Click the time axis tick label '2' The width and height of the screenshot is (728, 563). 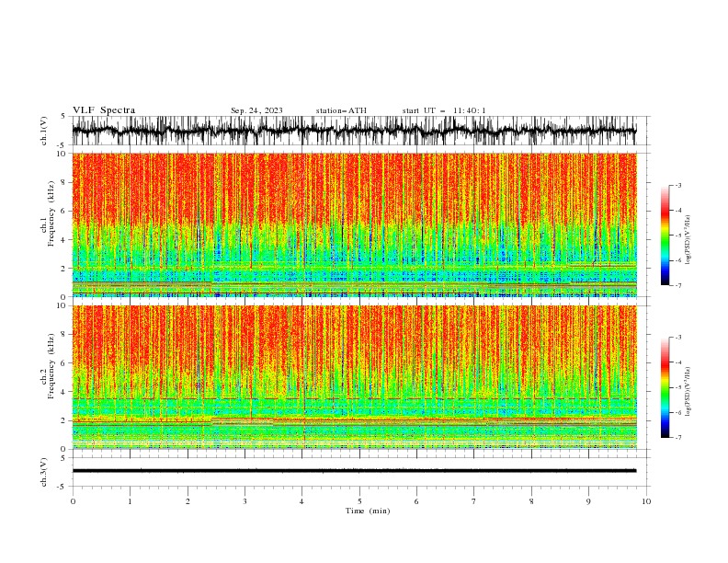[188, 501]
